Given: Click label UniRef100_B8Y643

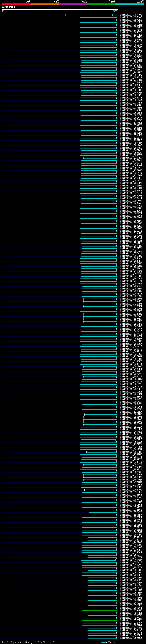Looking at the screenshot, I should pyautogui.click(x=131, y=316).
